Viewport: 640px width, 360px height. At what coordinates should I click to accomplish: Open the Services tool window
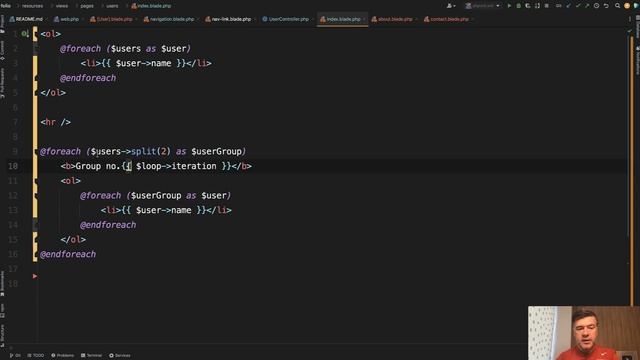[120, 356]
